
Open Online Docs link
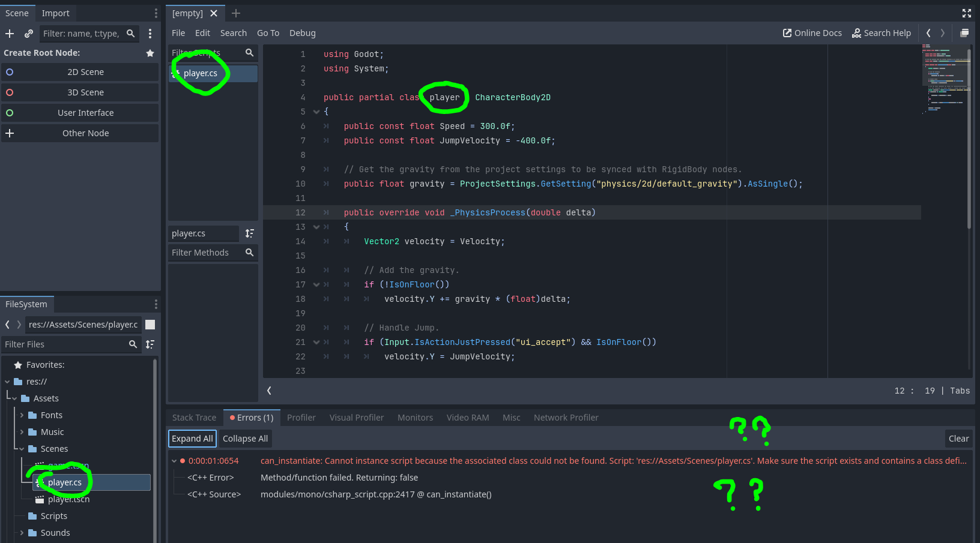(x=812, y=33)
